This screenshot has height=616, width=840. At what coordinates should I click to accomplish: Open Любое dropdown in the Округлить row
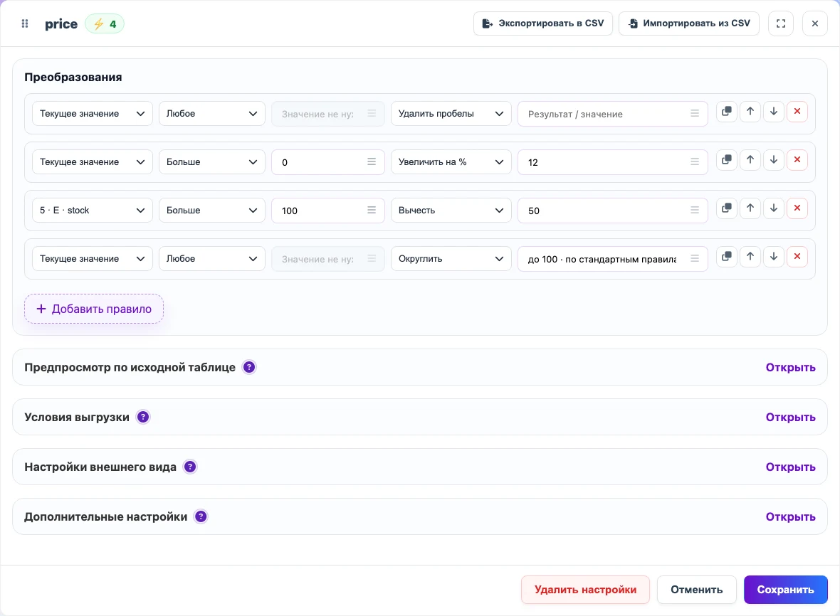(211, 258)
